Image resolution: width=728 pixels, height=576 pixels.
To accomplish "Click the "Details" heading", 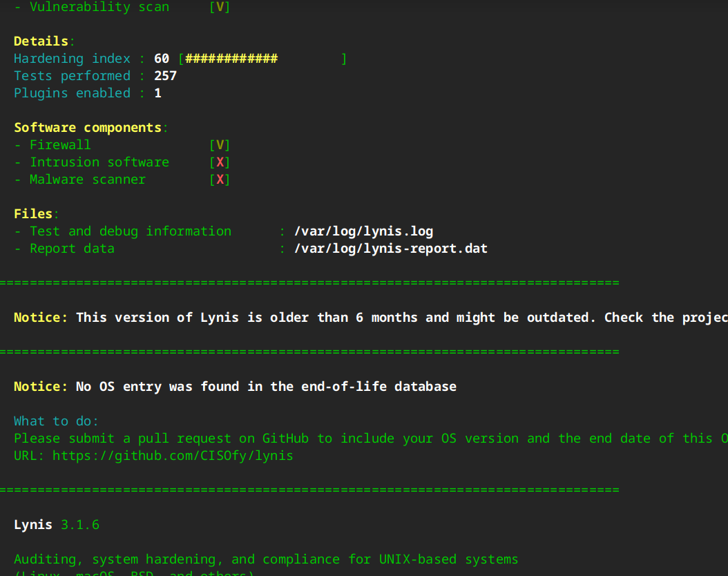I will [x=41, y=41].
